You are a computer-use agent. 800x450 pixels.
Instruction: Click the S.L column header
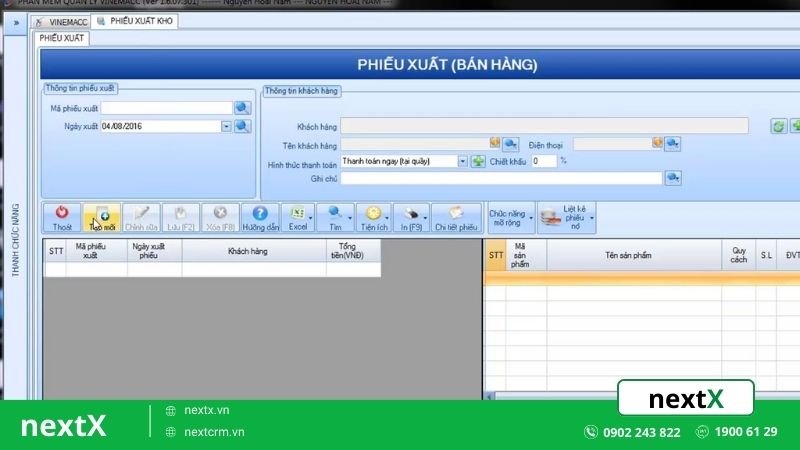[766, 255]
